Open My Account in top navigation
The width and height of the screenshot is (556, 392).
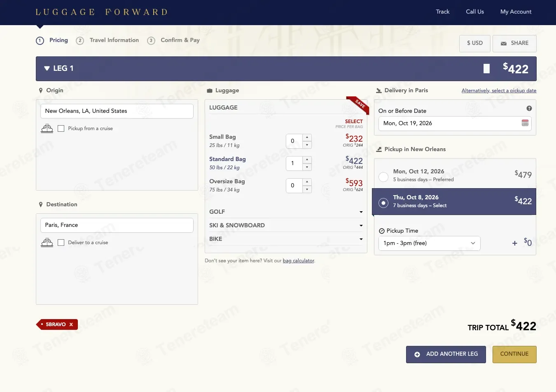coord(516,12)
